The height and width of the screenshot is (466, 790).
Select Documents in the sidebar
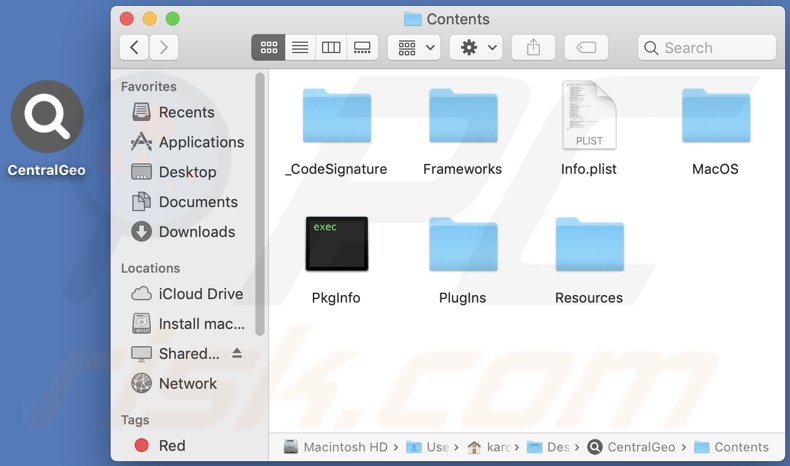click(x=184, y=202)
